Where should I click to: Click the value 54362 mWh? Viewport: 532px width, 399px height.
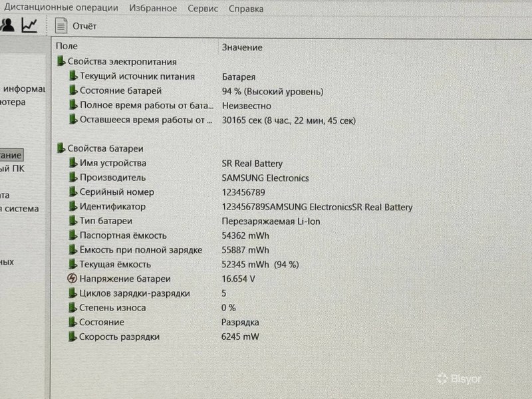click(x=245, y=236)
